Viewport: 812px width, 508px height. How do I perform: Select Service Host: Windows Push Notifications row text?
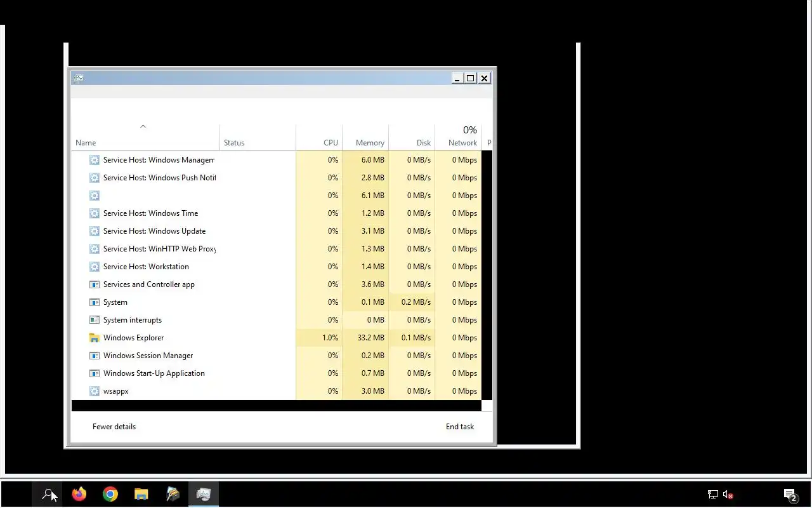(159, 178)
